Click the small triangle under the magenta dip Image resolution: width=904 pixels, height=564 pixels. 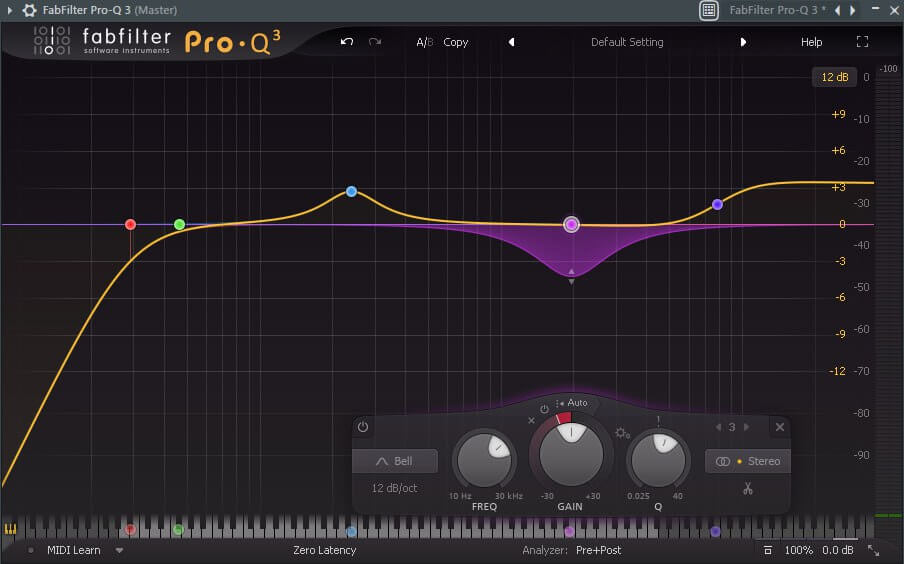(x=571, y=282)
